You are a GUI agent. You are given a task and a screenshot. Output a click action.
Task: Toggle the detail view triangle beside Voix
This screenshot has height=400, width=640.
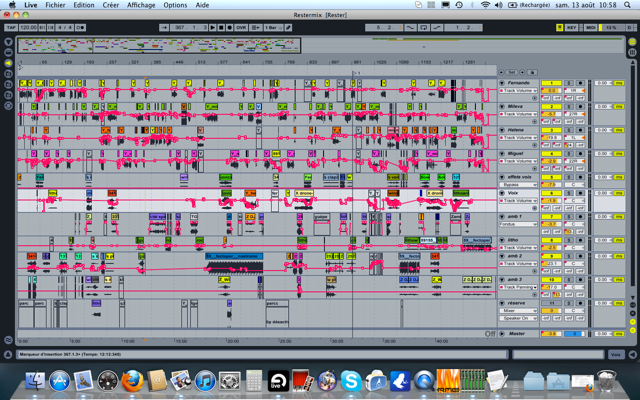(632, 355)
